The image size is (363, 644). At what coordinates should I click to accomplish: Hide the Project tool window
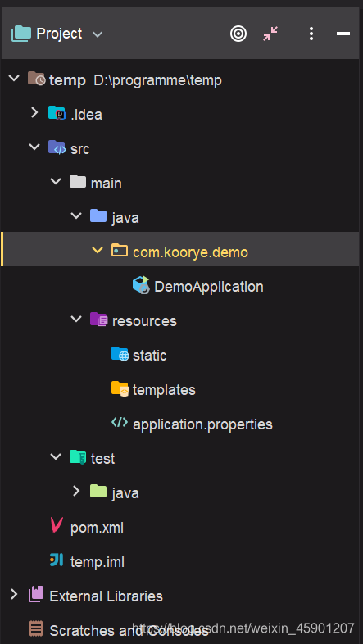click(x=343, y=34)
